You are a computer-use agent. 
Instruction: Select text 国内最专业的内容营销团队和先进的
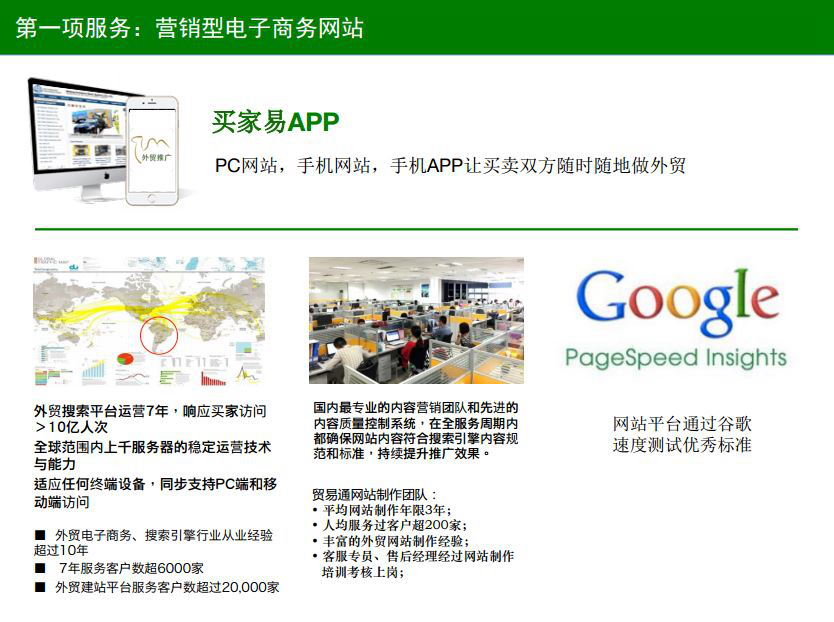tap(416, 408)
